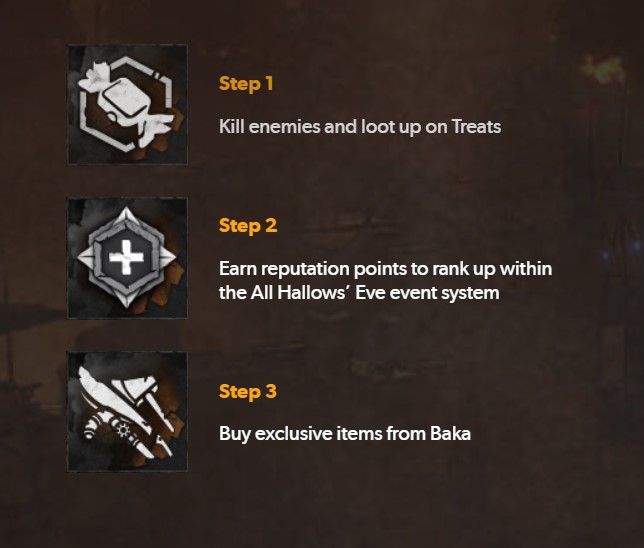
Task: Select the orange Step 2 heading
Action: click(248, 226)
